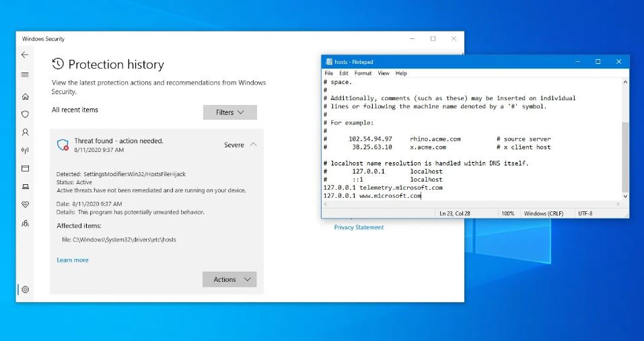Open Family options icon in sidebar
Viewport: 644px width, 341px height.
(x=25, y=223)
